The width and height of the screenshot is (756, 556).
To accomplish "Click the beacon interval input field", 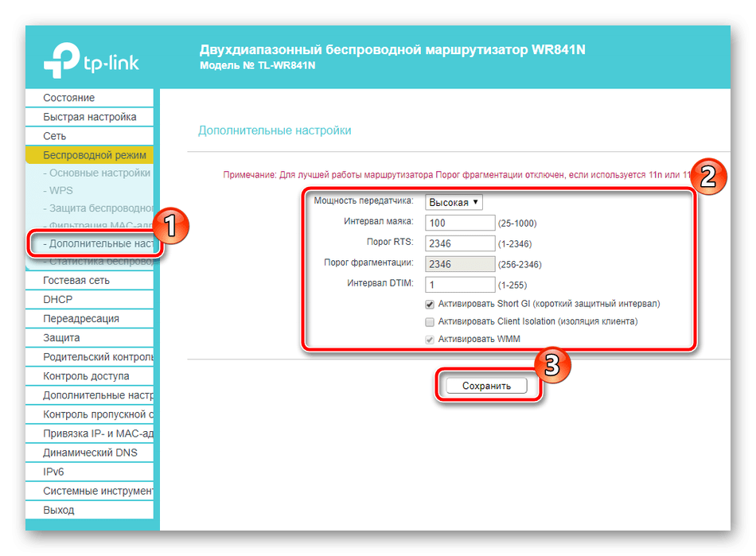I will click(x=460, y=223).
